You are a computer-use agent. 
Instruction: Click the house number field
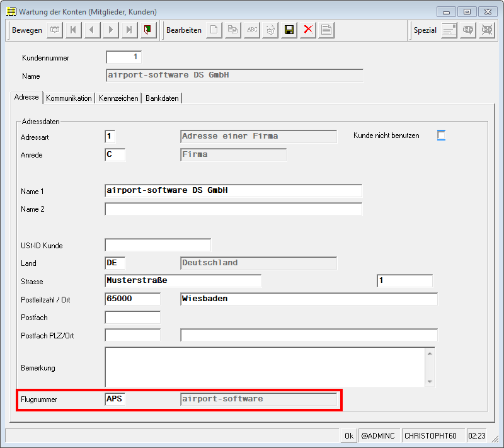404,280
